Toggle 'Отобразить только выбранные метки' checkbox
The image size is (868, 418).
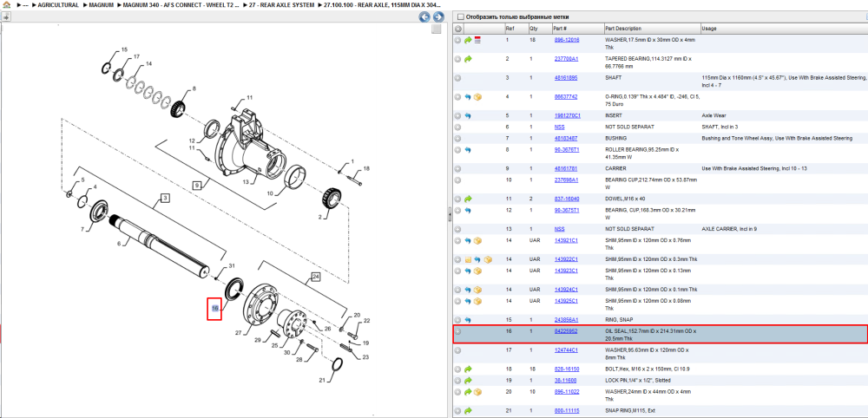point(461,17)
